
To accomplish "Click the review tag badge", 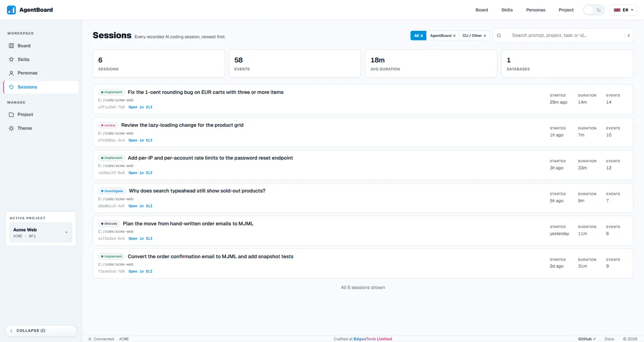I will [x=108, y=125].
